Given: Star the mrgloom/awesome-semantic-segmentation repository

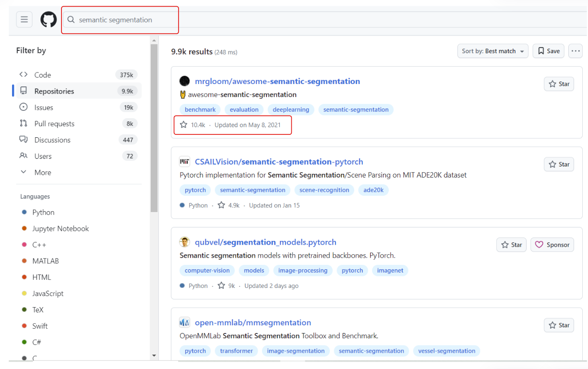Looking at the screenshot, I should tap(559, 84).
